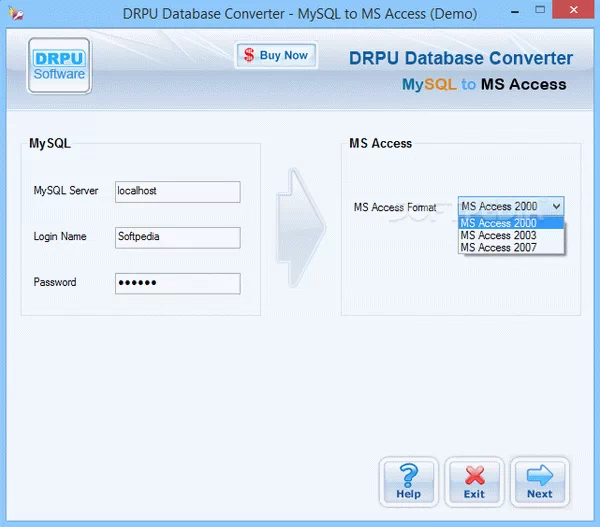The image size is (600, 527).
Task: Click the 'Login Name' label text
Action: [60, 237]
